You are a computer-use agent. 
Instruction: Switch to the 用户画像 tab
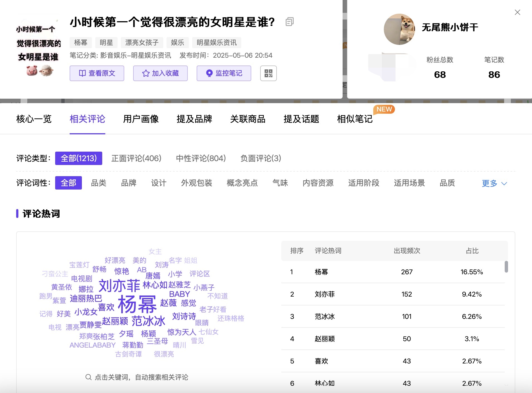(141, 119)
